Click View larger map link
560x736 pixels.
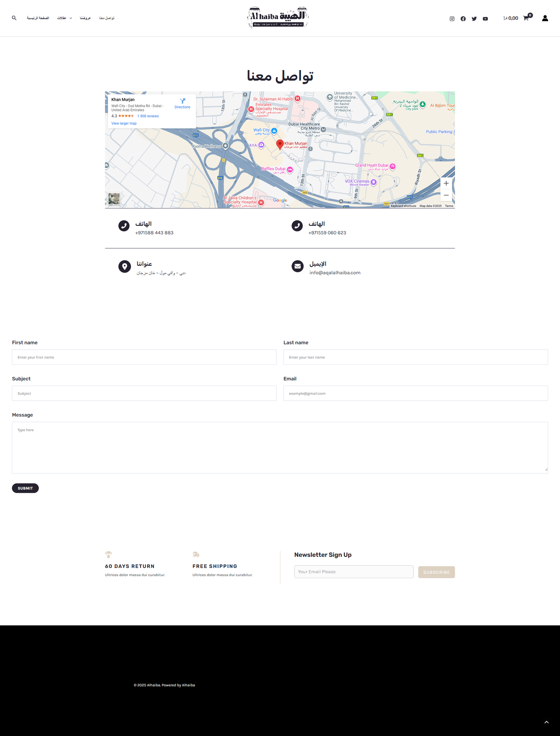click(x=124, y=124)
